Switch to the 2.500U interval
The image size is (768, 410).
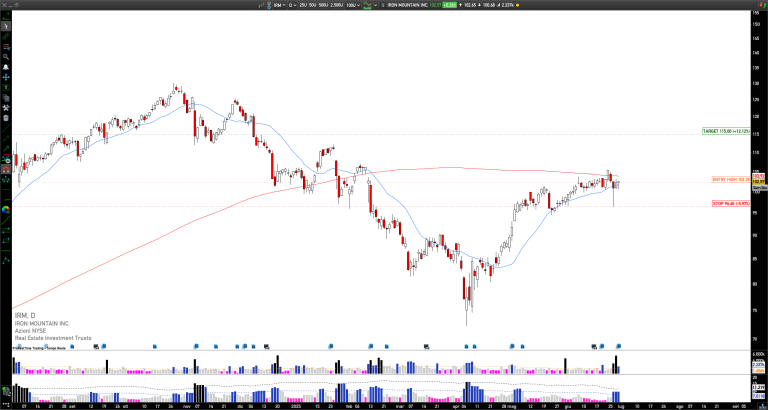pyautogui.click(x=337, y=5)
